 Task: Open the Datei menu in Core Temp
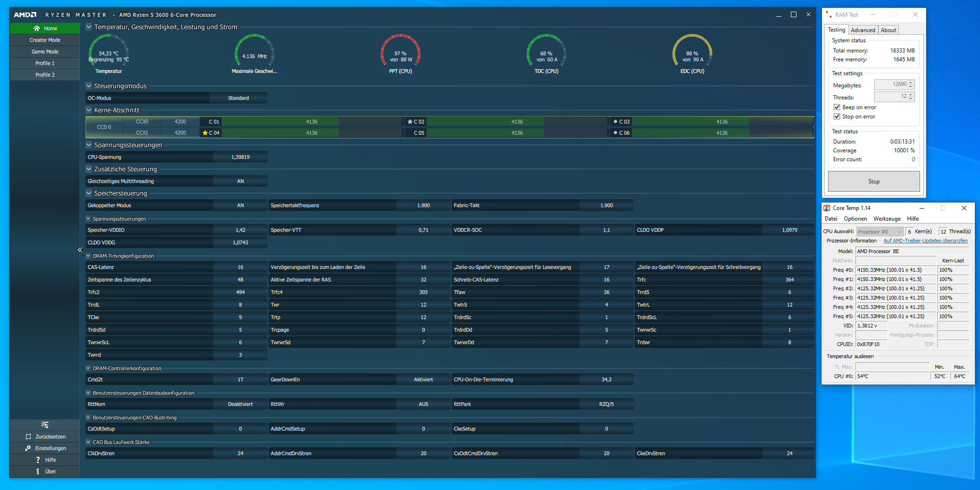tap(831, 219)
